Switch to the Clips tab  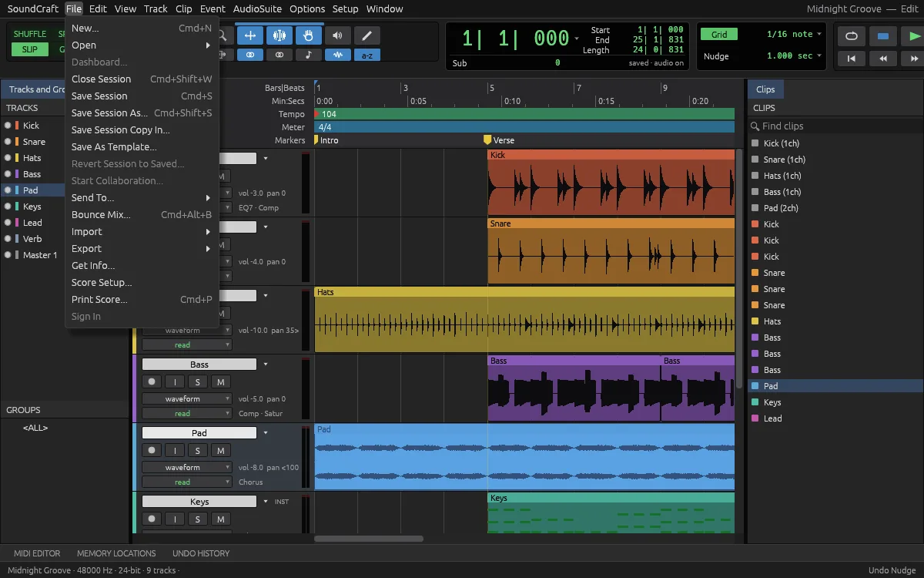(x=765, y=89)
